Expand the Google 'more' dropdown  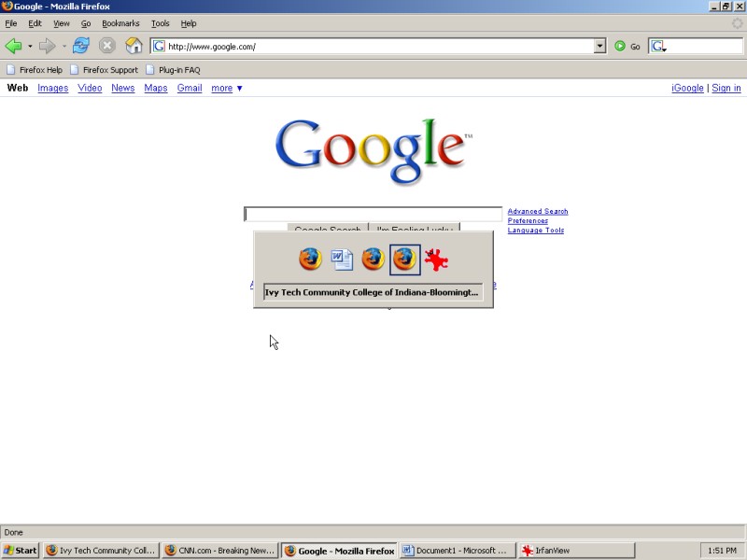click(227, 88)
